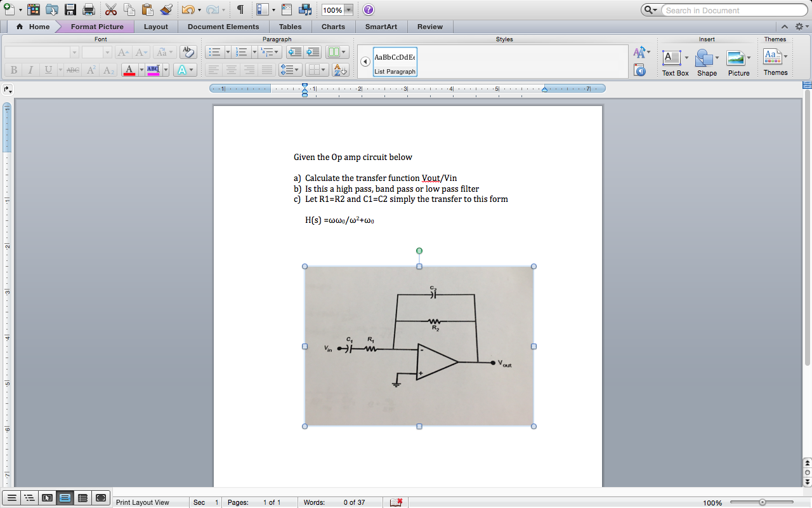812x508 pixels.
Task: Toggle show paragraph marks (¶) in toolbar
Action: (x=240, y=10)
